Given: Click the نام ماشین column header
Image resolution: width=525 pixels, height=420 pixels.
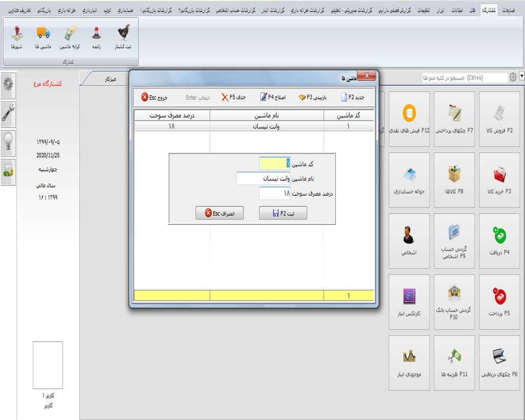Looking at the screenshot, I should (267, 115).
